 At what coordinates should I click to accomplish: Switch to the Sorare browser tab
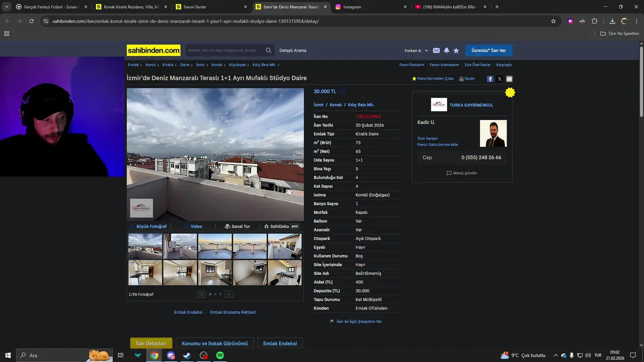pos(51,7)
